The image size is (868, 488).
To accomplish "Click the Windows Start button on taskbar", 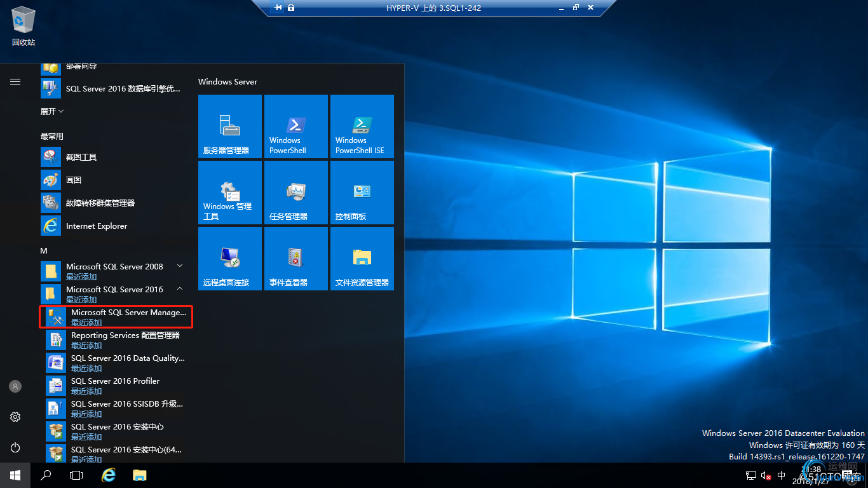I will point(15,475).
